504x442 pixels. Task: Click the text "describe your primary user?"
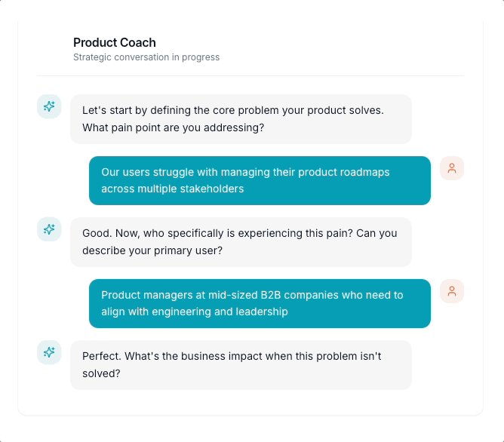point(151,250)
